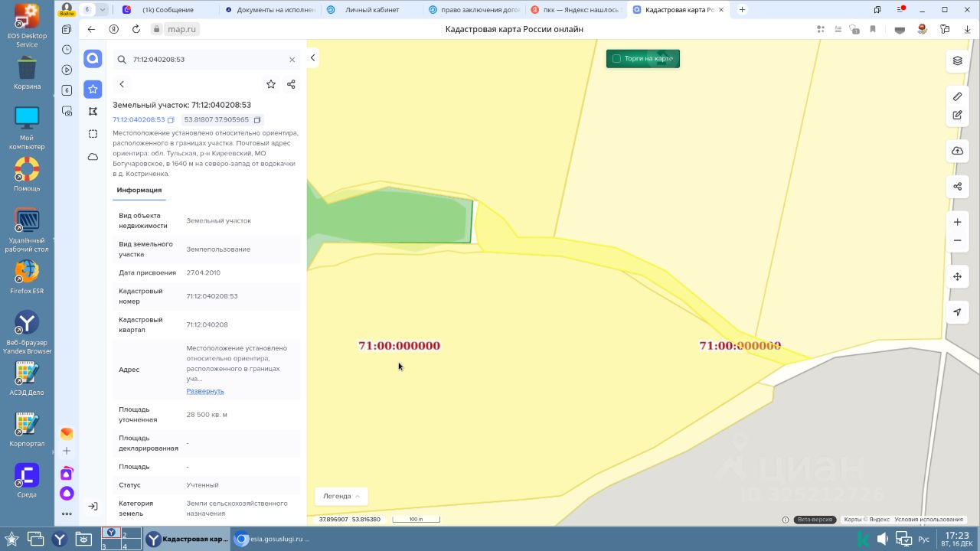Add parcel to favorites with star

(271, 84)
